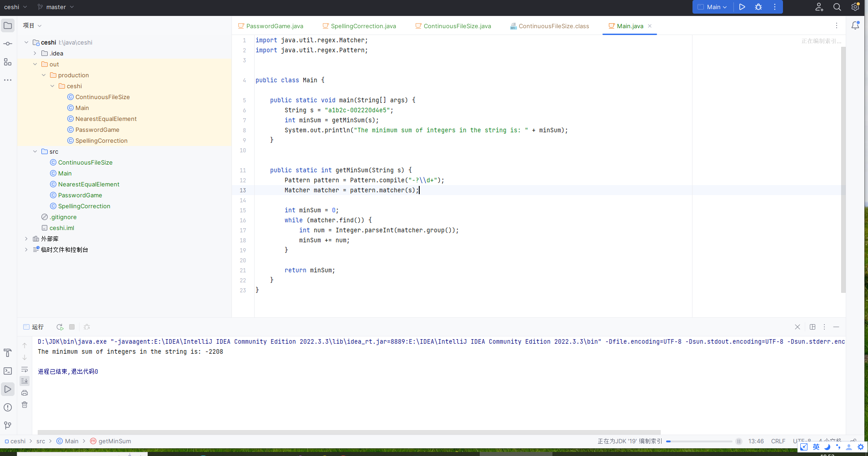Open the master branch dropdown

tap(55, 7)
